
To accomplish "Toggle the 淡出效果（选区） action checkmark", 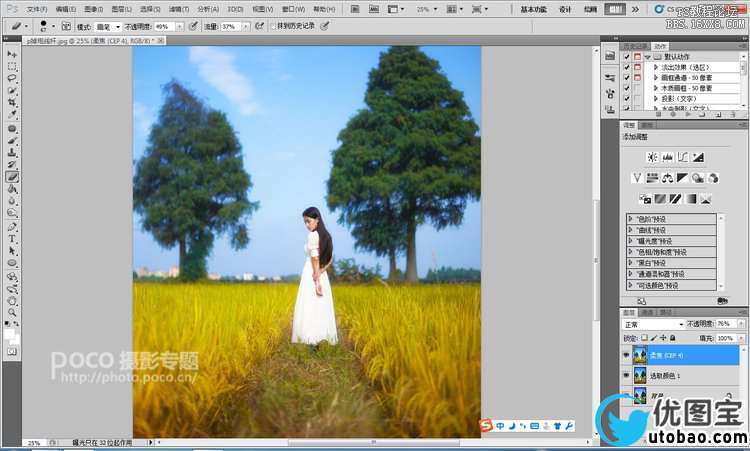I will [627, 67].
